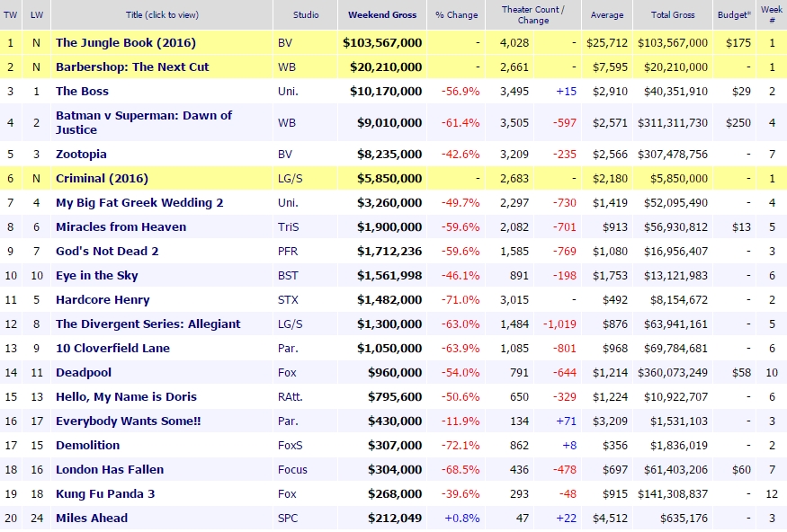Open LG/S studio link in Criminal row
Viewport: 787px width, 532px height.
(x=291, y=179)
